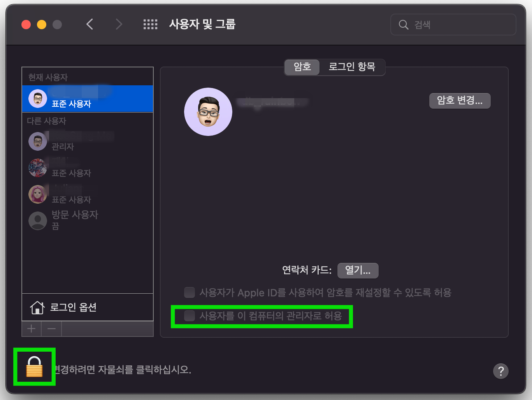This screenshot has height=400, width=532.
Task: Click the 암호 변경... button
Action: click(x=460, y=101)
